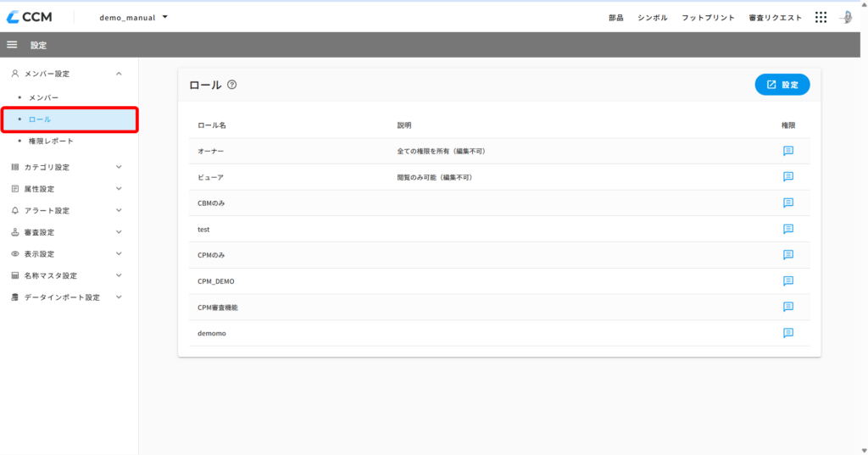Click the page scrollbar down arrow
Screen dimensions: 868x455
[864, 451]
